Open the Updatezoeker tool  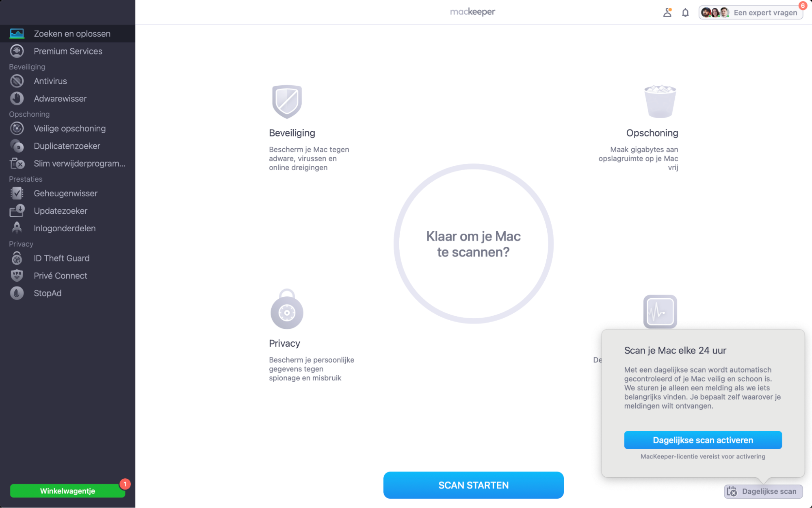click(61, 211)
